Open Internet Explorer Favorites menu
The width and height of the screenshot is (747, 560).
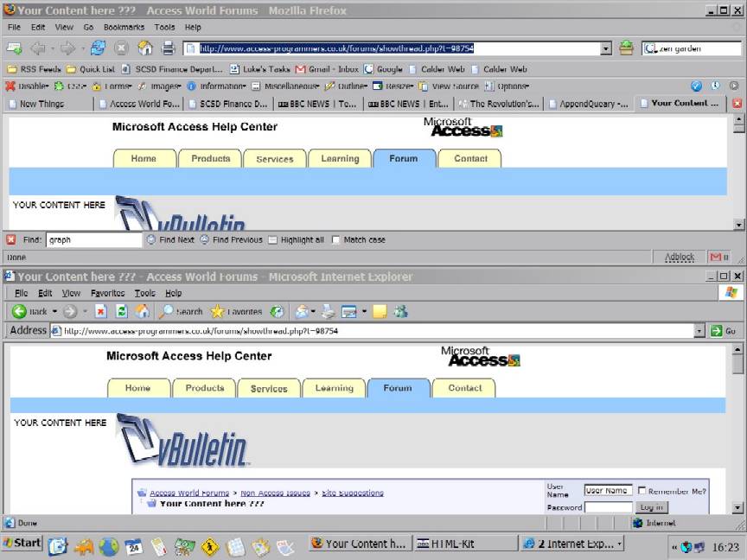click(108, 293)
